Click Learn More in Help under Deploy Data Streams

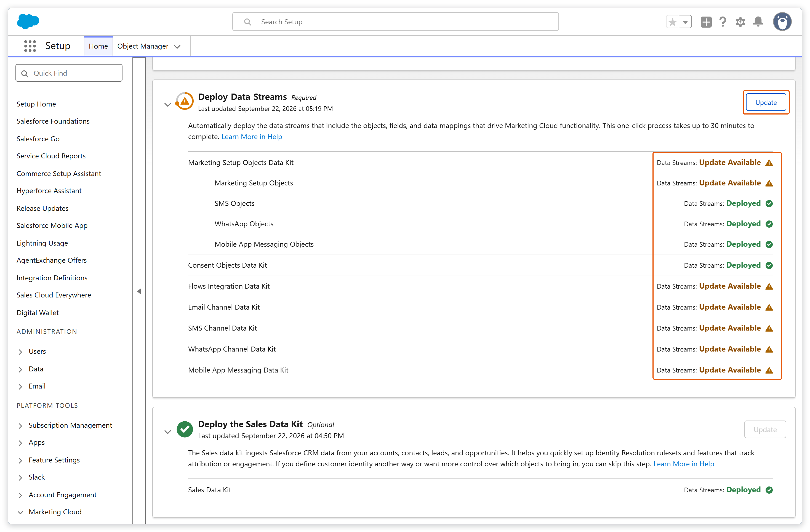tap(252, 137)
